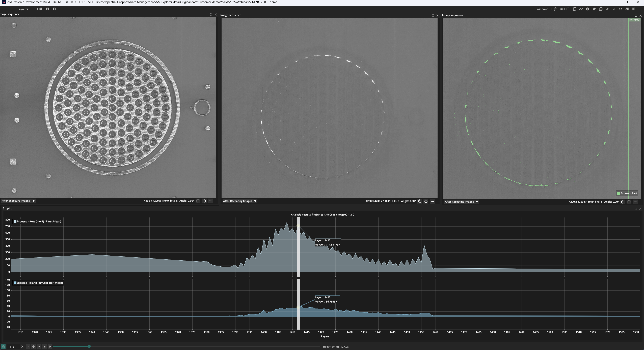Viewport: 644px width, 350px height.
Task: Click the cast screen icon
Action: tap(627, 9)
